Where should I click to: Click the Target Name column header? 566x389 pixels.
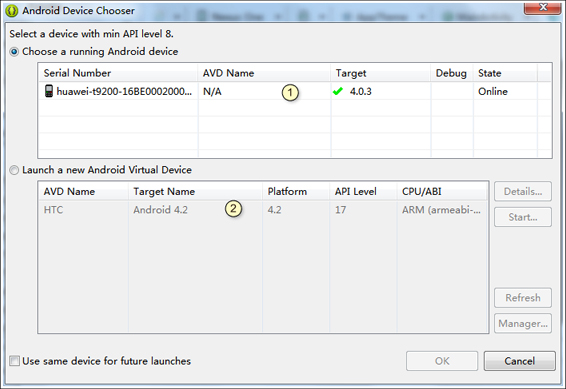[195, 191]
